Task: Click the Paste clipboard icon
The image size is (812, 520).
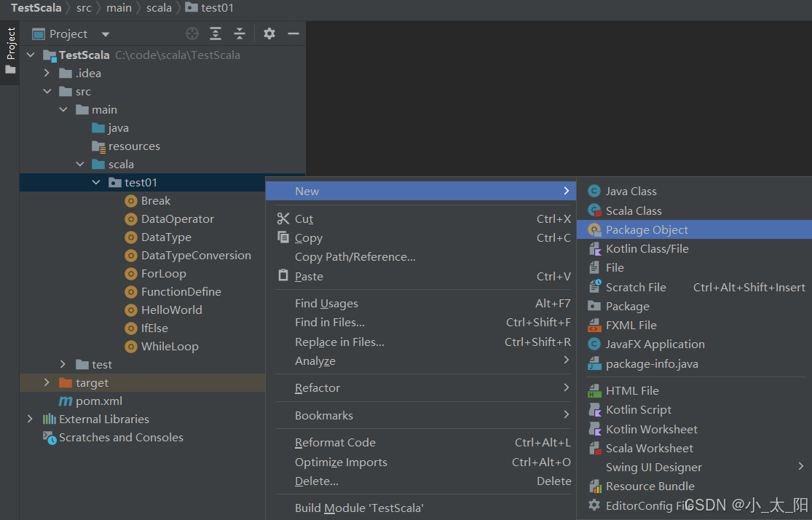Action: point(283,275)
